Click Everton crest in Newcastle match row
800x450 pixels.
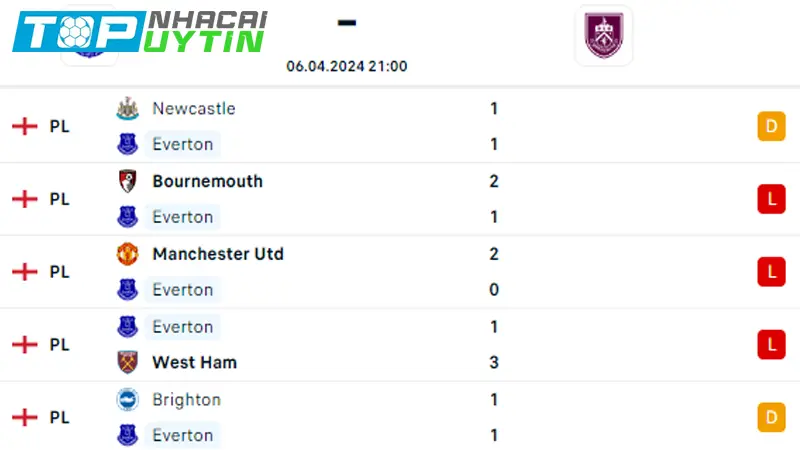coord(127,144)
